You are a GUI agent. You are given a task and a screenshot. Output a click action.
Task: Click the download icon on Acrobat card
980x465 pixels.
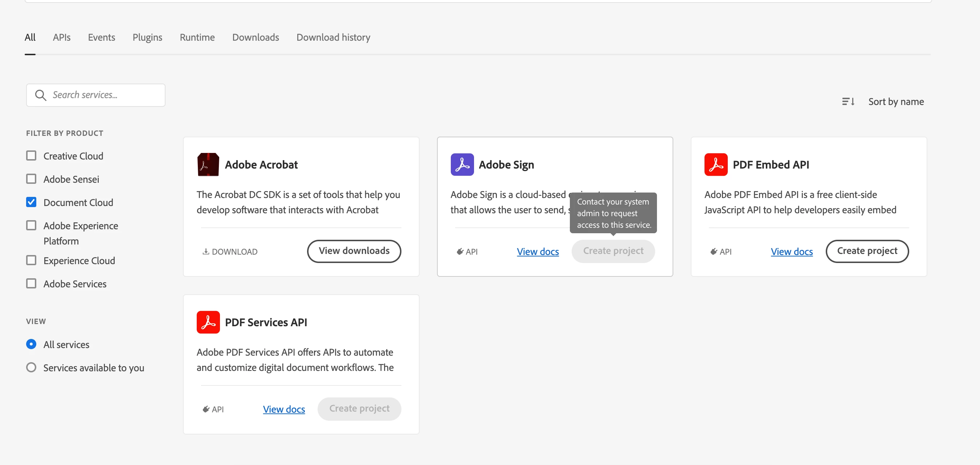coord(206,252)
